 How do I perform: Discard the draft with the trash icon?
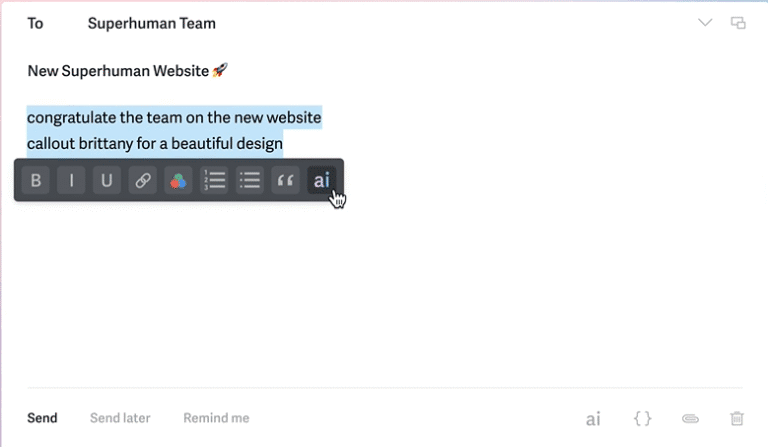tap(737, 418)
